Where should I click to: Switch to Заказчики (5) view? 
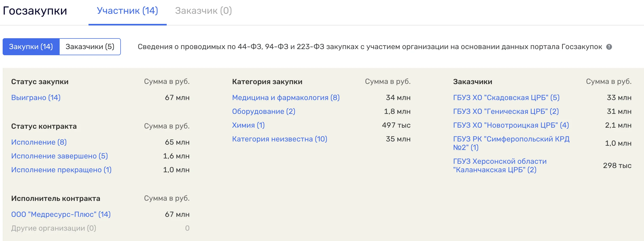tap(90, 47)
